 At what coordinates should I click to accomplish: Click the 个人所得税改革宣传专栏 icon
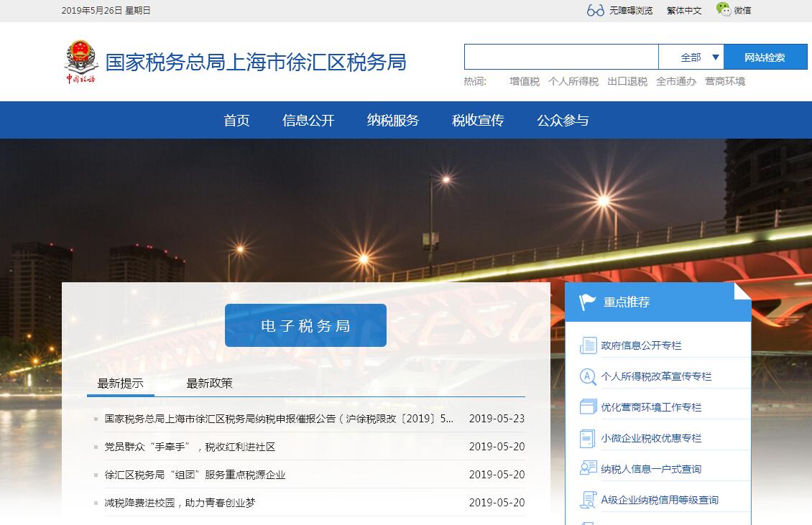[x=589, y=376]
